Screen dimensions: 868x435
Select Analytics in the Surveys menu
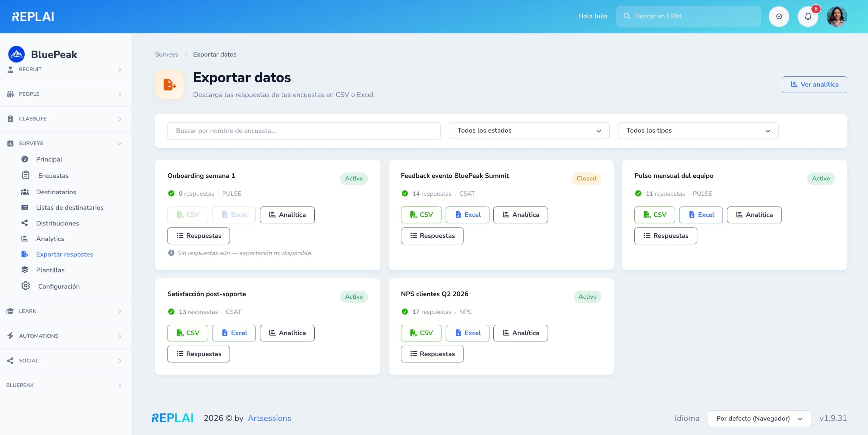[x=50, y=239]
